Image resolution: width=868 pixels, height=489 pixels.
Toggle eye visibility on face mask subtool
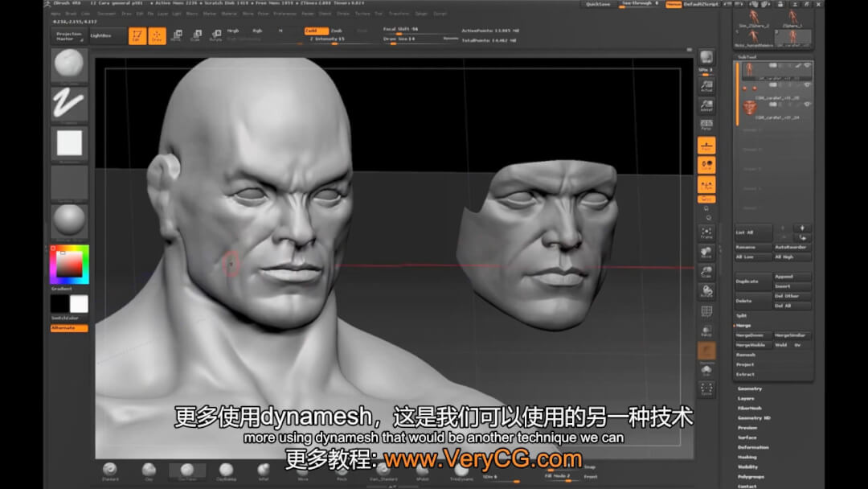807,104
